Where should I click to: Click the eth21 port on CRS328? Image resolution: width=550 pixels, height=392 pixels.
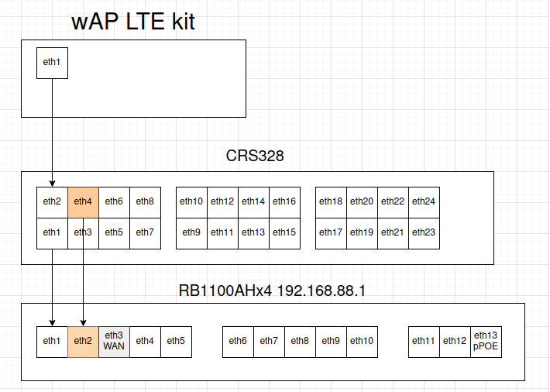coord(394,233)
